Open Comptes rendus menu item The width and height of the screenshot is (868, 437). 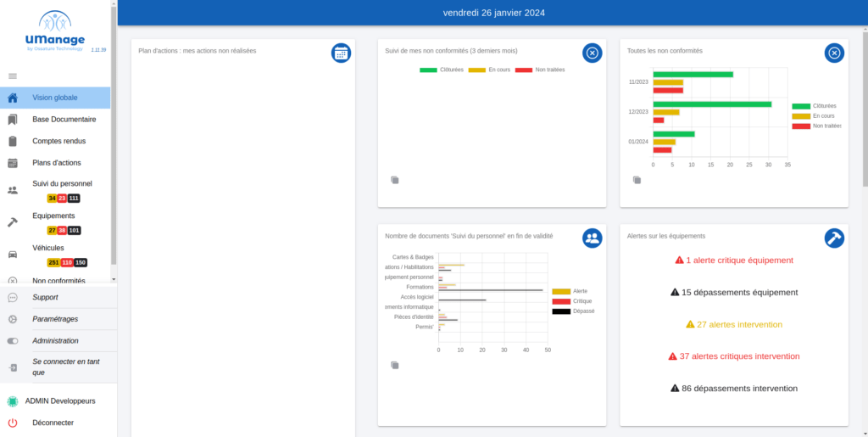click(x=55, y=141)
